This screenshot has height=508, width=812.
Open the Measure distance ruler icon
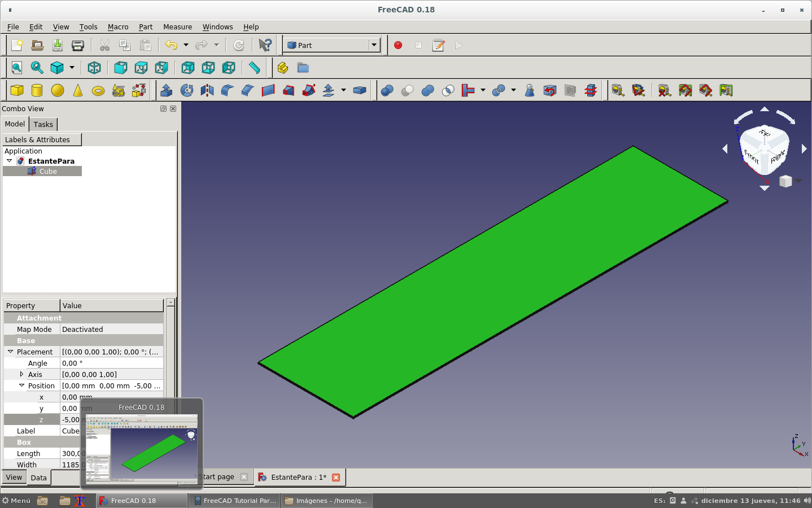(x=255, y=68)
